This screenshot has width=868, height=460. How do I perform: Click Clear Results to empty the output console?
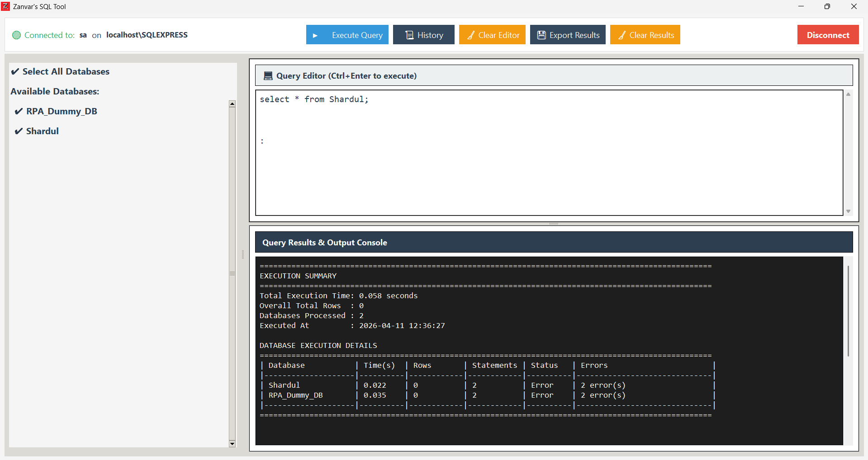pyautogui.click(x=645, y=35)
